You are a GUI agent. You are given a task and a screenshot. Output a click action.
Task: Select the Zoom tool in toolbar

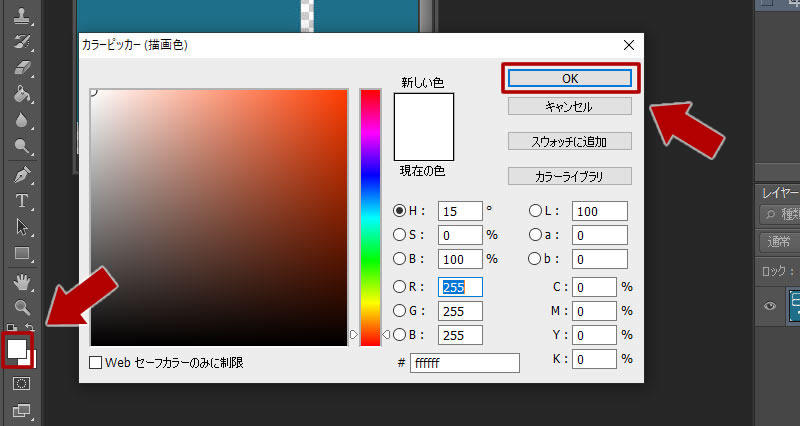pos(21,307)
